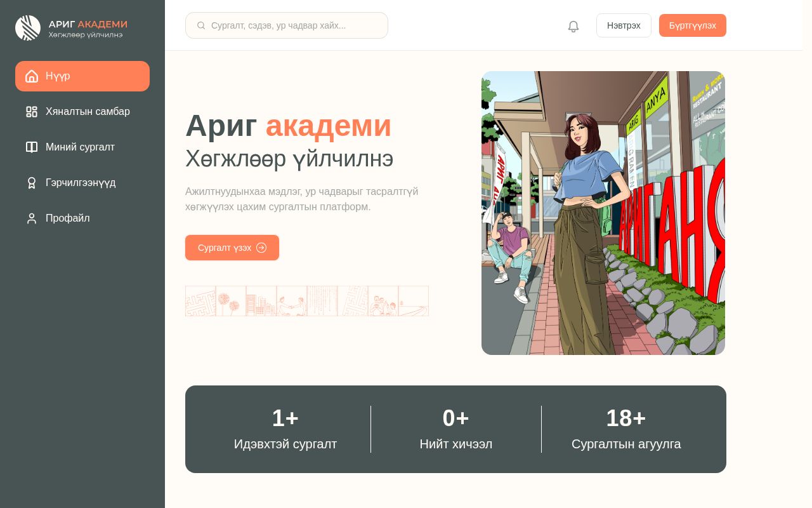The image size is (812, 508).
Task: Open the Нүүр menu item
Action: point(82,76)
